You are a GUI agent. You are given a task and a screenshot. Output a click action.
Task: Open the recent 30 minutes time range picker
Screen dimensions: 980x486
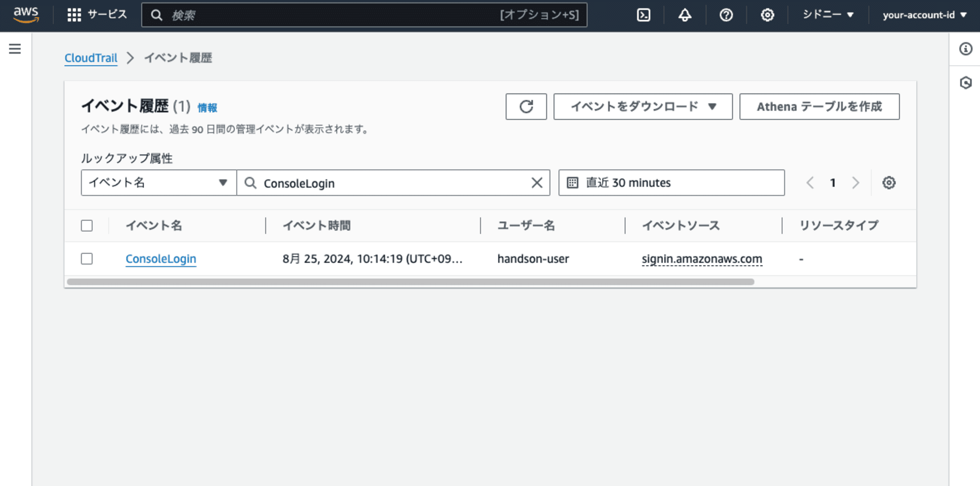pyautogui.click(x=671, y=183)
